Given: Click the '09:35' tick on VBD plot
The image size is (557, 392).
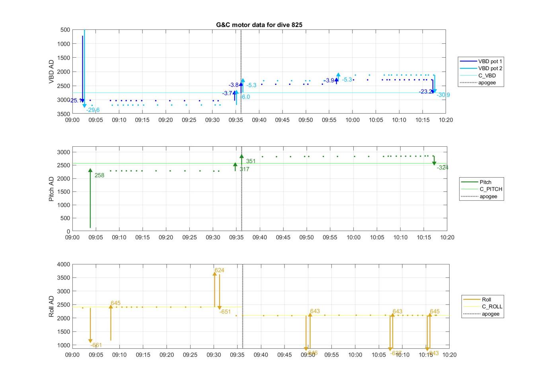Looking at the screenshot, I should coord(236,120).
